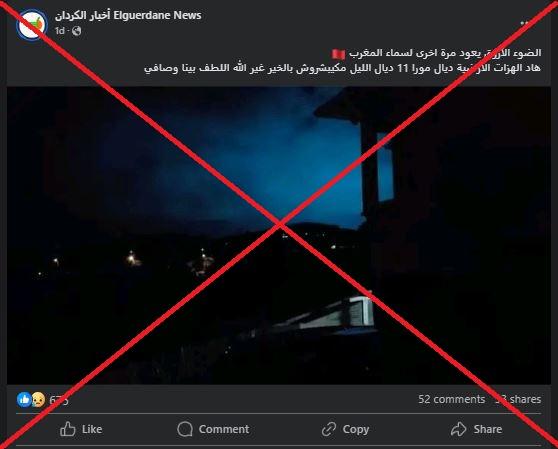Viewport: 558px width, 449px height.
Task: Open the 52 comments link
Action: (x=452, y=399)
